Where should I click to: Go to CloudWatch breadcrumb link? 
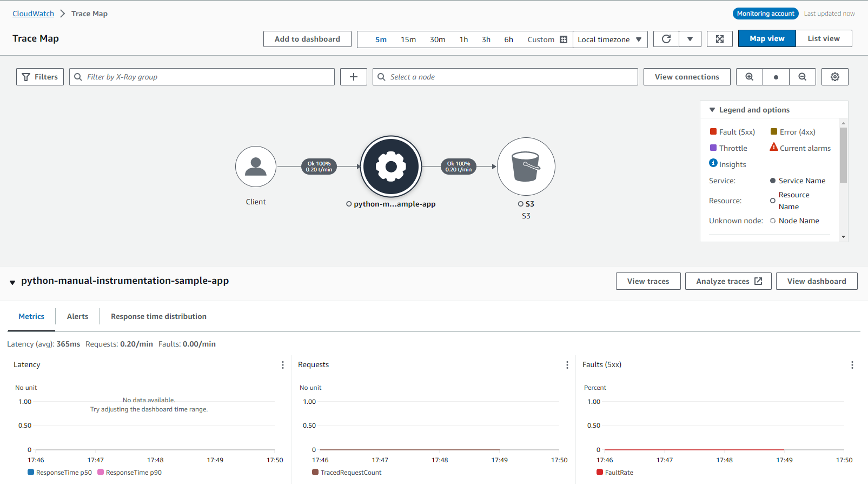click(x=34, y=14)
